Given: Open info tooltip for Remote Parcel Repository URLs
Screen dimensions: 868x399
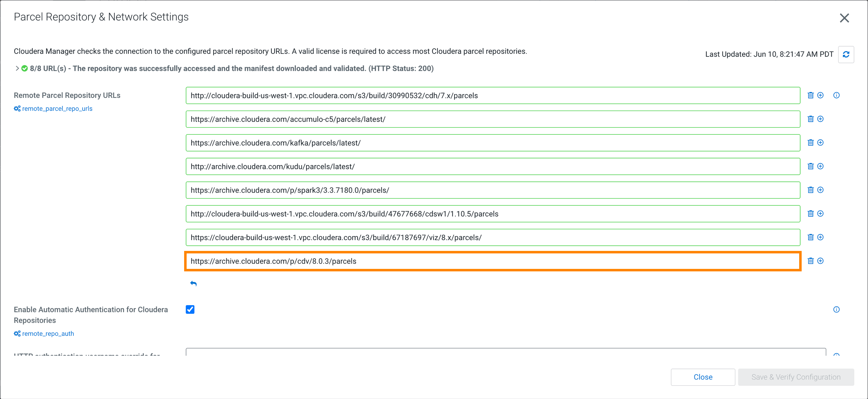Looking at the screenshot, I should pyautogui.click(x=836, y=95).
